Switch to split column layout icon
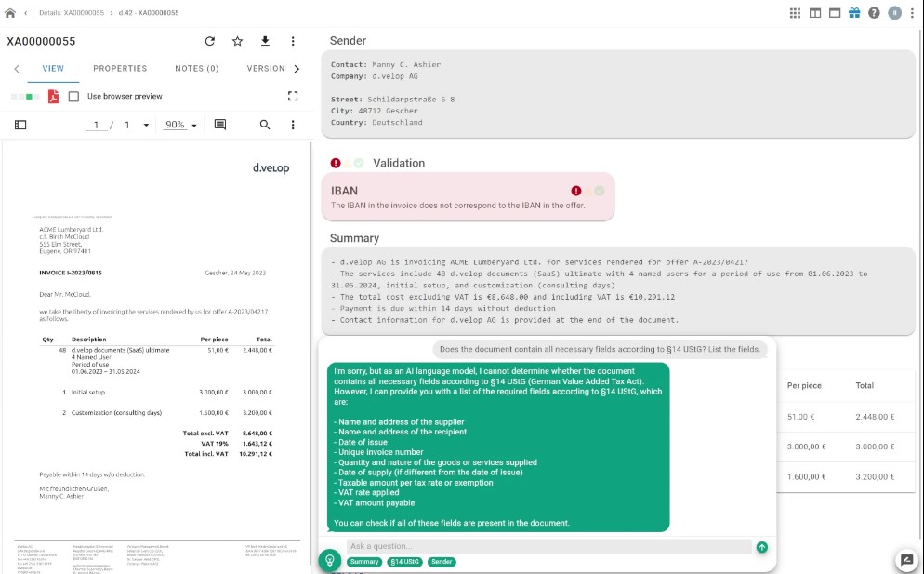This screenshot has width=924, height=574. tap(815, 12)
